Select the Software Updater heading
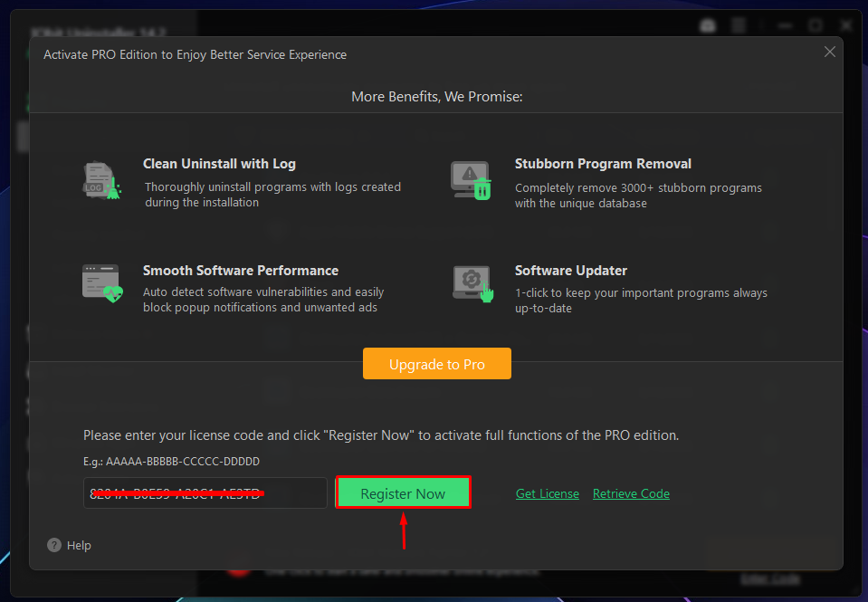868x602 pixels. 571,271
